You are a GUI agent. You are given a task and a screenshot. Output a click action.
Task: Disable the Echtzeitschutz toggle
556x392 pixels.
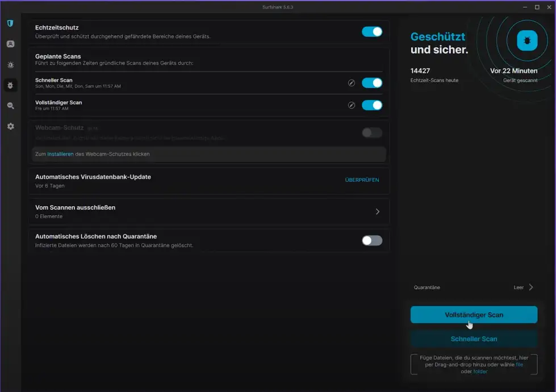[372, 32]
